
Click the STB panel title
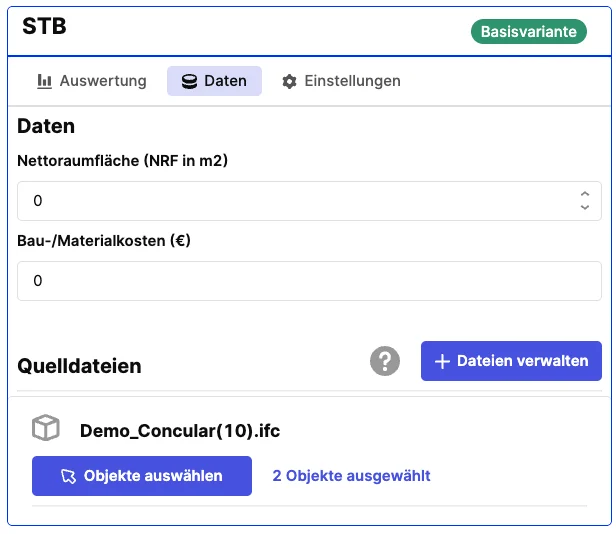click(44, 26)
